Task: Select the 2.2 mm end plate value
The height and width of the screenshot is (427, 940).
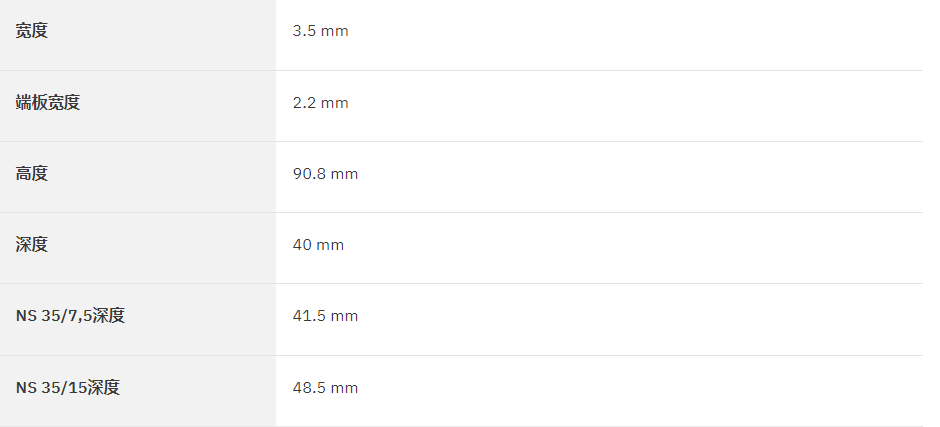Action: 321,103
